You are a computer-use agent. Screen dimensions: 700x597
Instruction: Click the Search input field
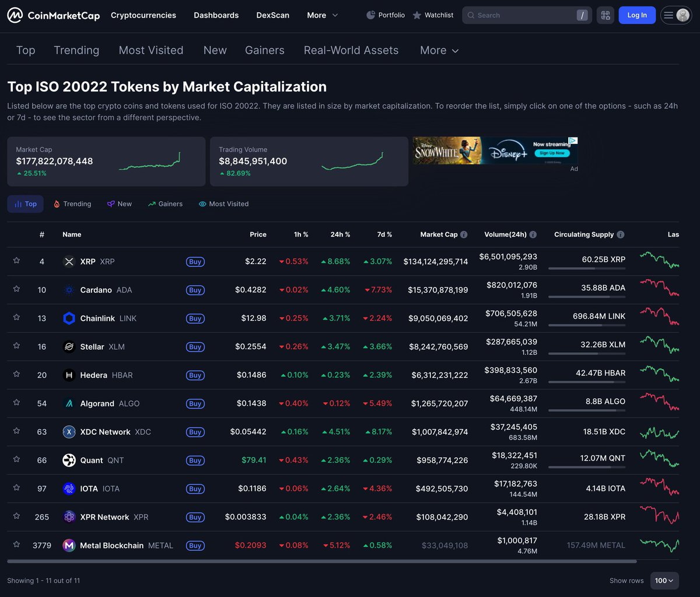coord(527,15)
